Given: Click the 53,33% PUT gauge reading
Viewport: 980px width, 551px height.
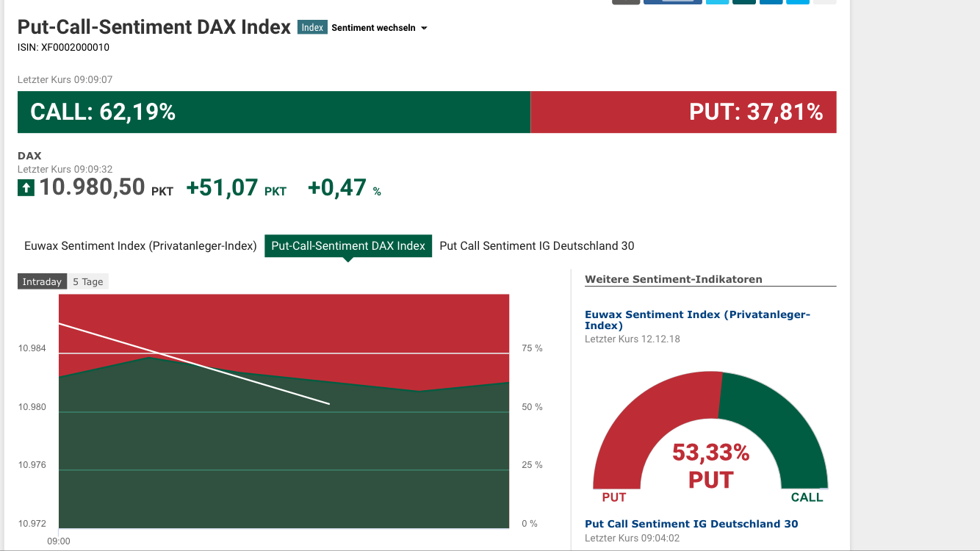Looking at the screenshot, I should [x=710, y=466].
